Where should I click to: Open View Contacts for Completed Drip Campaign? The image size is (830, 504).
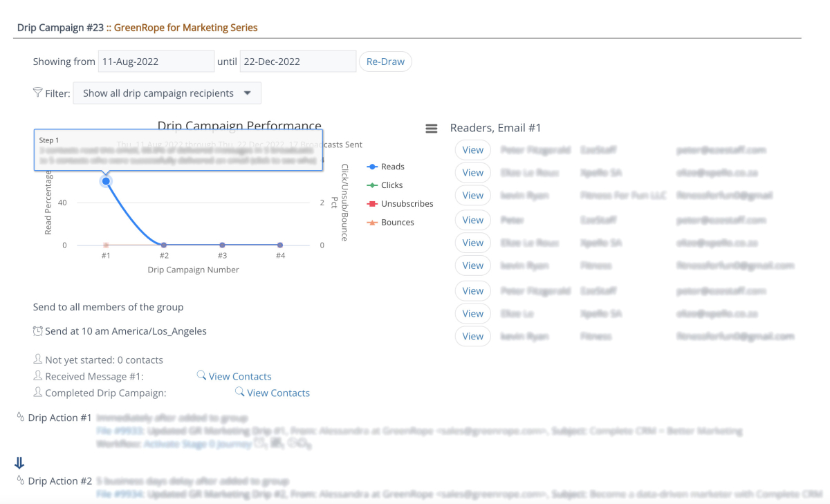pyautogui.click(x=278, y=393)
